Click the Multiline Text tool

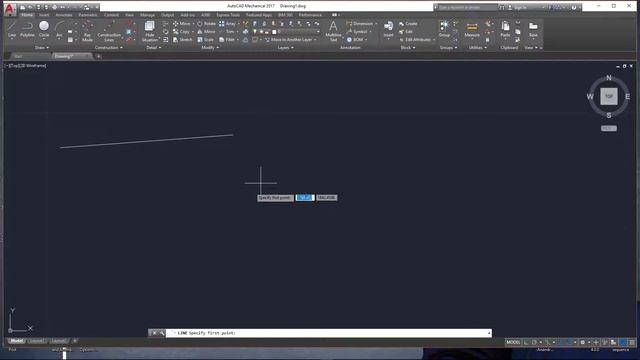333,31
